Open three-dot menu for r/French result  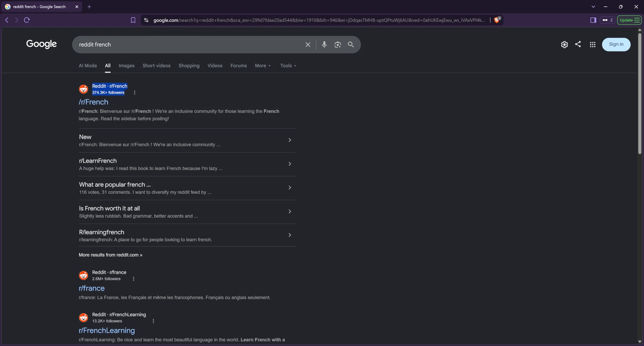(135, 93)
